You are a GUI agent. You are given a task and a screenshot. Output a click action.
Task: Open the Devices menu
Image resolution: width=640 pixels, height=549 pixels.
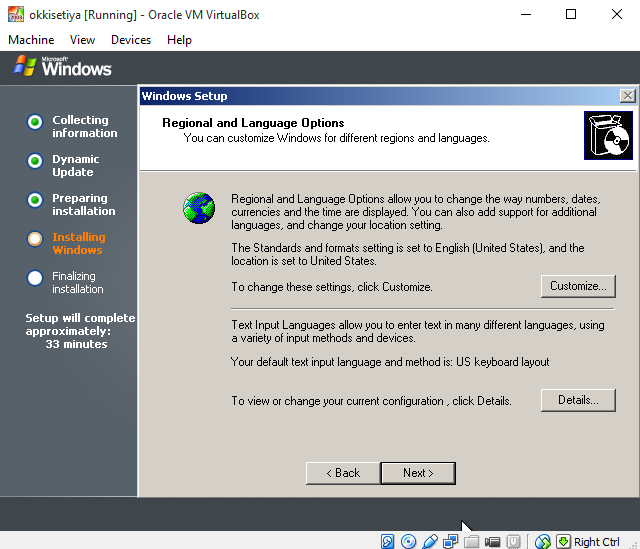131,40
